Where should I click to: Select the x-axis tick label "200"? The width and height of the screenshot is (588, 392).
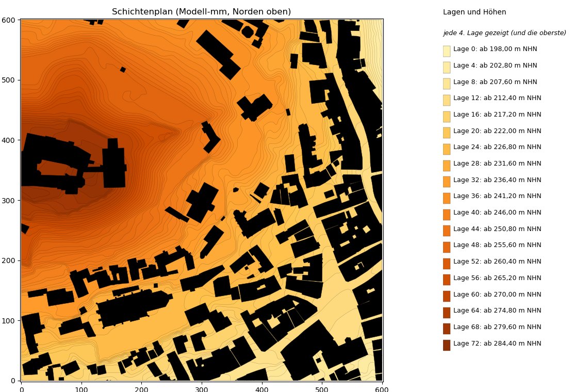click(x=141, y=389)
